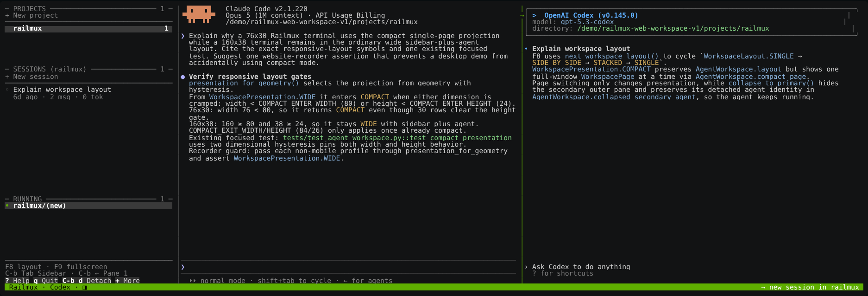Click the OpenAI Codex (v0.145.0) title
Screen dimensions: 868x296
pos(591,15)
